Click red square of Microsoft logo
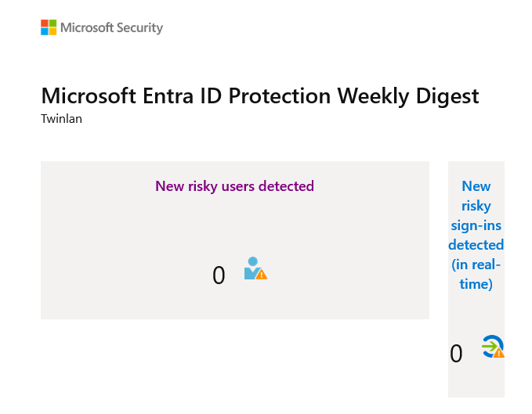This screenshot has width=532, height=414. pos(45,23)
